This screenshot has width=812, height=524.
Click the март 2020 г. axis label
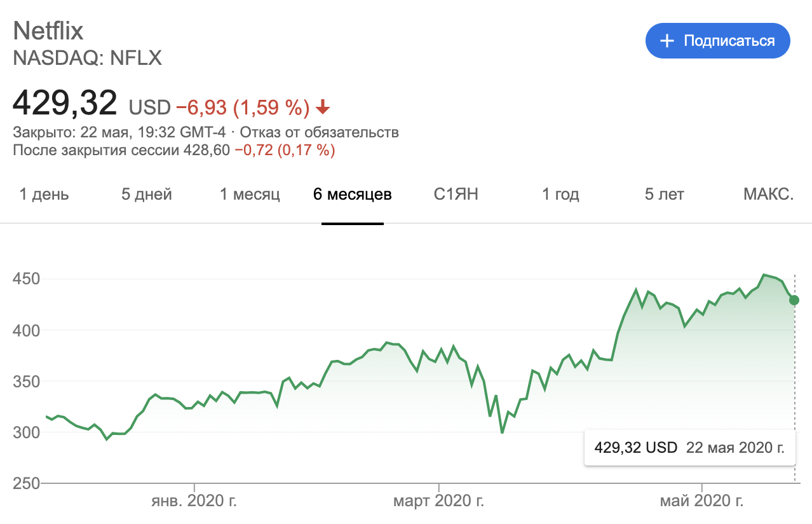(438, 501)
